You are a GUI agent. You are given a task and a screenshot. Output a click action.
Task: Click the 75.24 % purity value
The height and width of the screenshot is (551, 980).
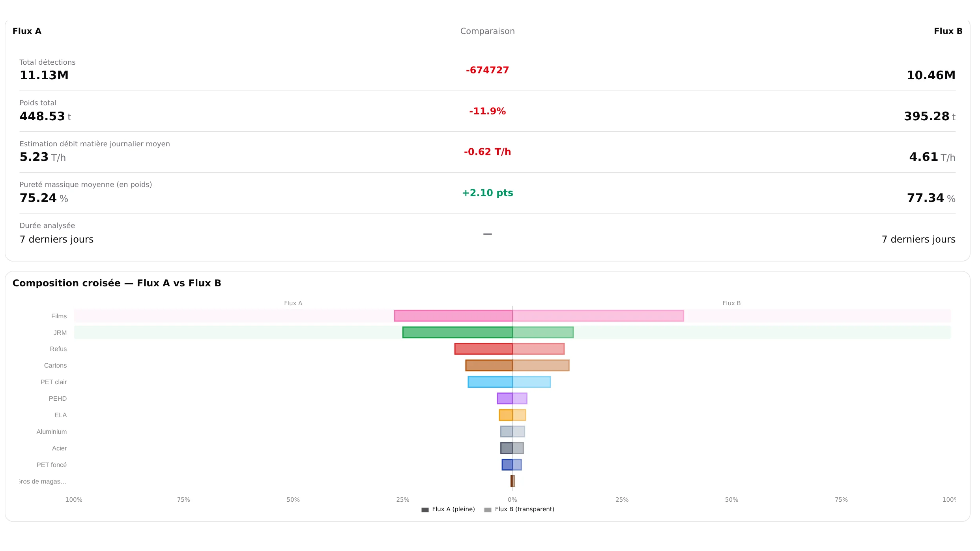(44, 198)
